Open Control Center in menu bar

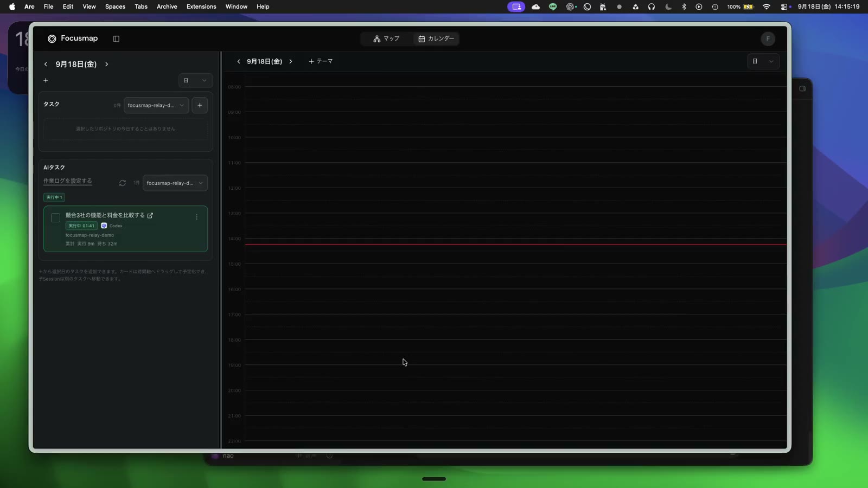(x=785, y=7)
